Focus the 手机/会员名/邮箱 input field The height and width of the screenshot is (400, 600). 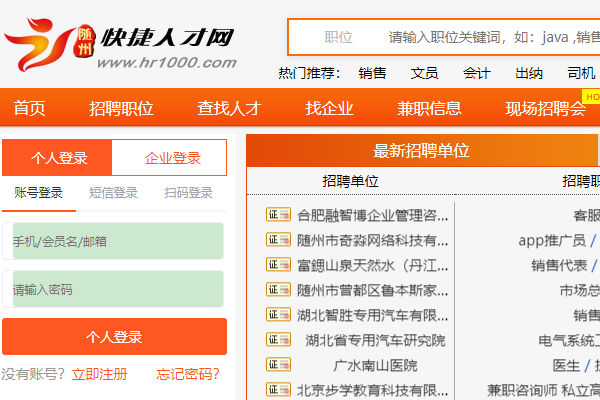coord(113,241)
